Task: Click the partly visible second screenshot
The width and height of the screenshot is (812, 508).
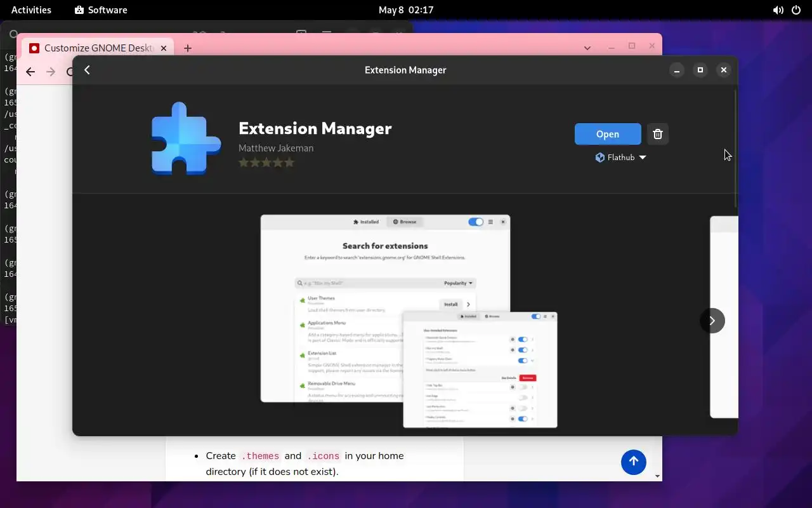Action: pyautogui.click(x=724, y=317)
